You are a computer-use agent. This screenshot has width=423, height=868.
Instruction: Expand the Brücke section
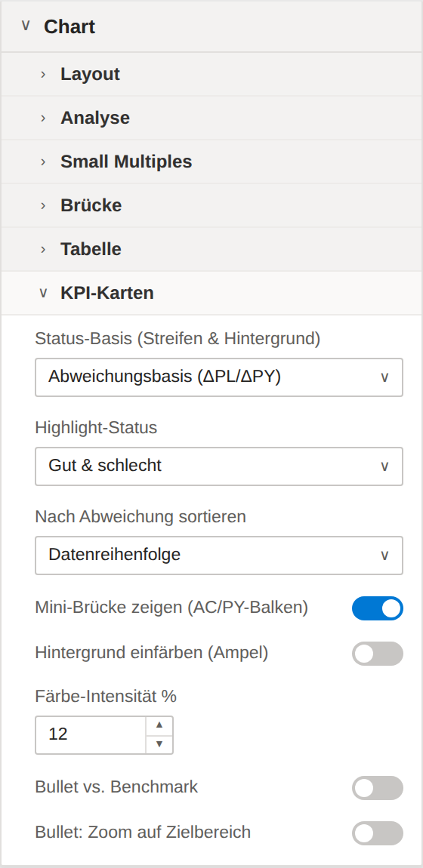(211, 205)
